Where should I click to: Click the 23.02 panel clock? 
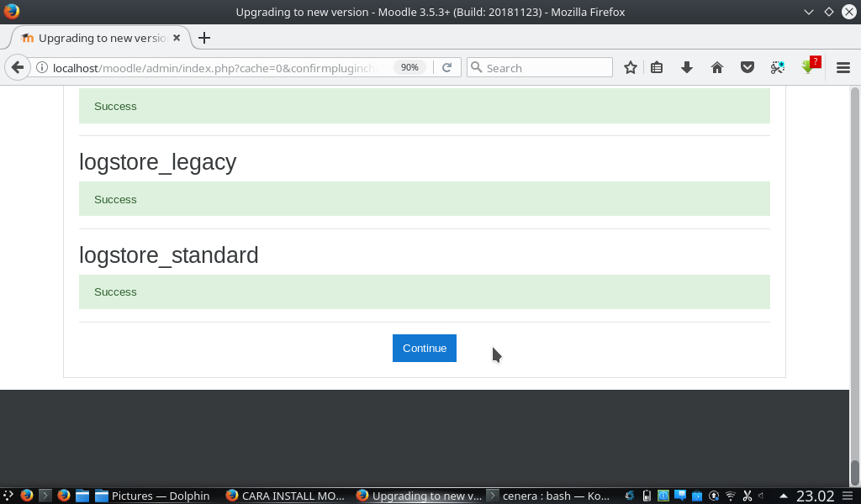click(x=815, y=496)
